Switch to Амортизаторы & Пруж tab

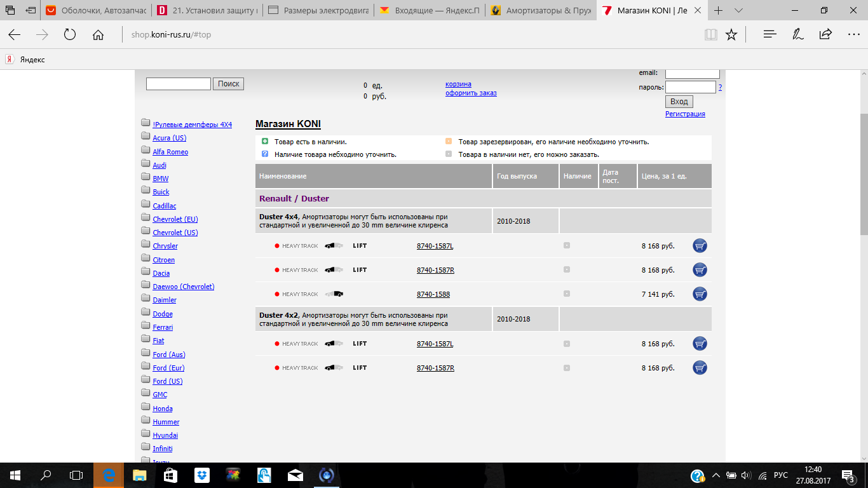point(540,10)
